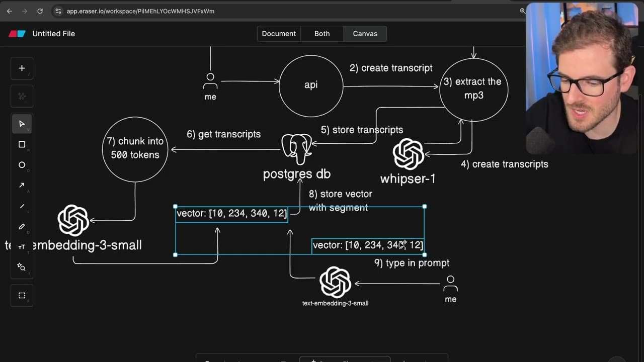Click the Eraser logo
Image resolution: width=644 pixels, height=362 pixels.
[17, 34]
